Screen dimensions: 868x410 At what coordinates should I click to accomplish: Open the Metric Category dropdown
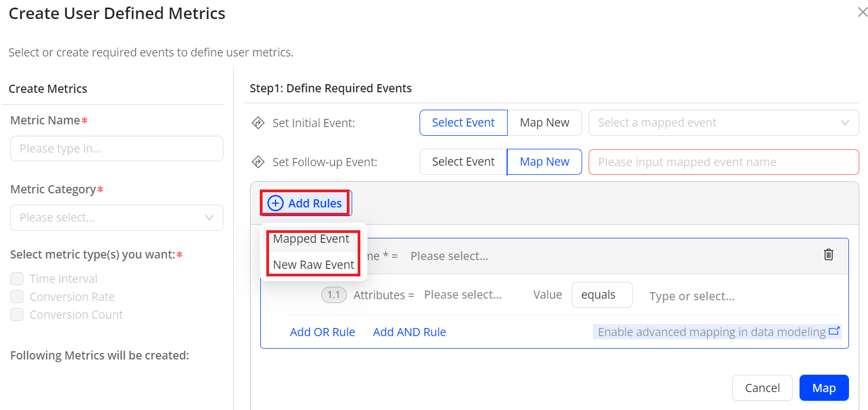[x=116, y=218]
